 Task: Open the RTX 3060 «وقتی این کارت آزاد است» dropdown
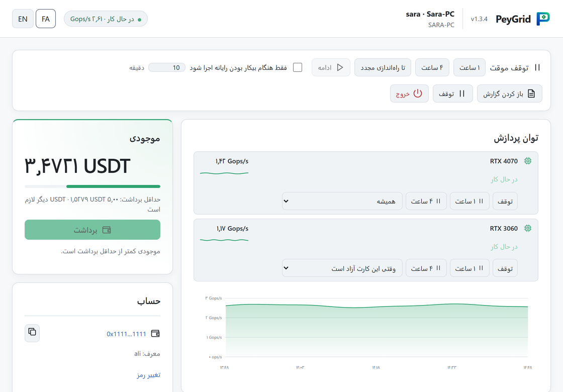342,268
